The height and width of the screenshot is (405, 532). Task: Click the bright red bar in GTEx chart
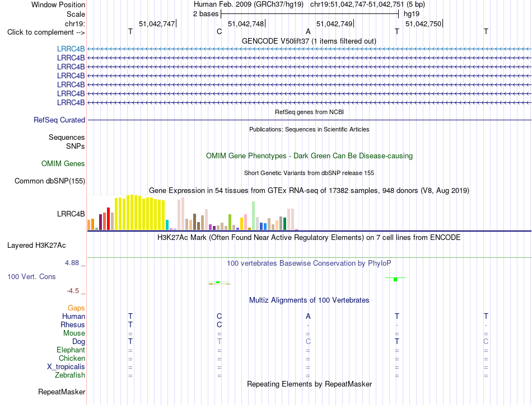click(x=108, y=219)
